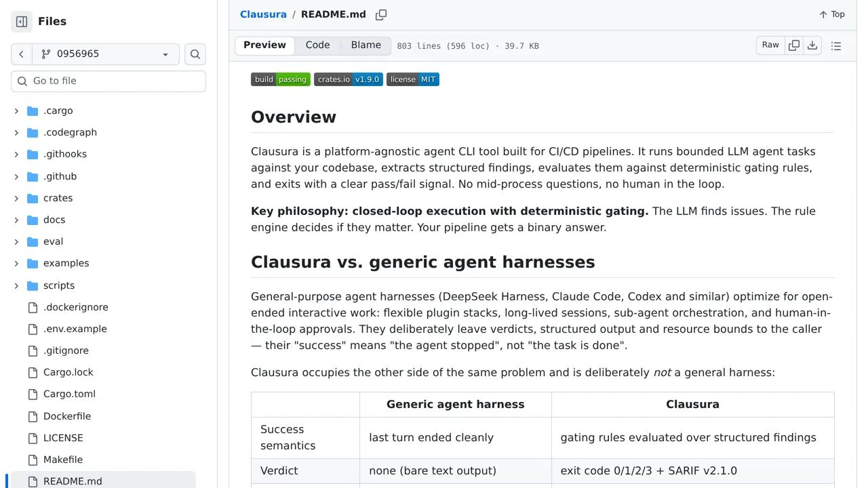This screenshot has height=488, width=868.
Task: Select the Generic agent harness column header
Action: [x=456, y=404]
